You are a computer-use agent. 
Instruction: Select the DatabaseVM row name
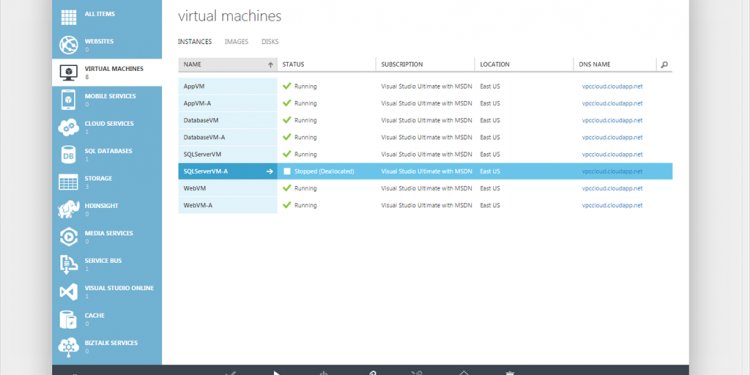(x=201, y=121)
